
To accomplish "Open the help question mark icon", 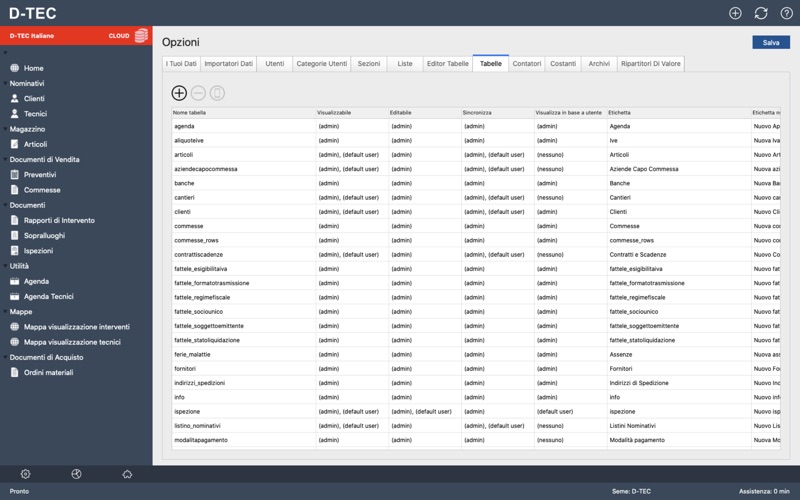I will pyautogui.click(x=787, y=13).
